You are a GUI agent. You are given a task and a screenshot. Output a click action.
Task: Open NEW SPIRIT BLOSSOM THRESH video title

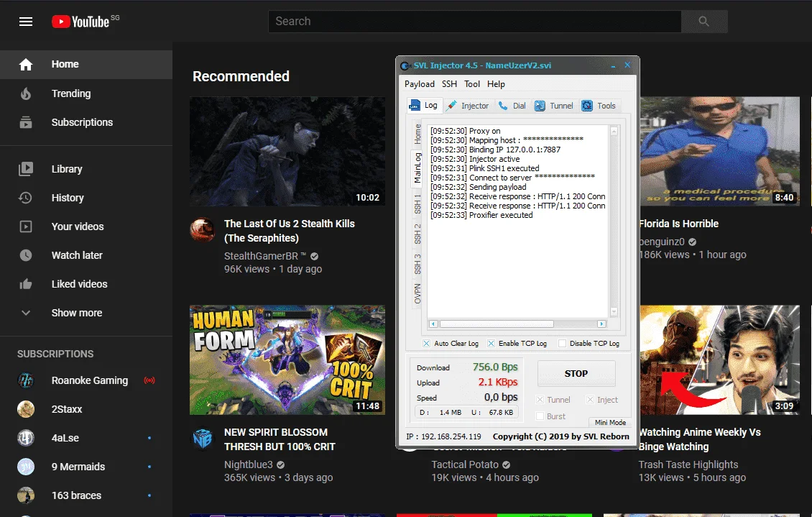(x=280, y=439)
